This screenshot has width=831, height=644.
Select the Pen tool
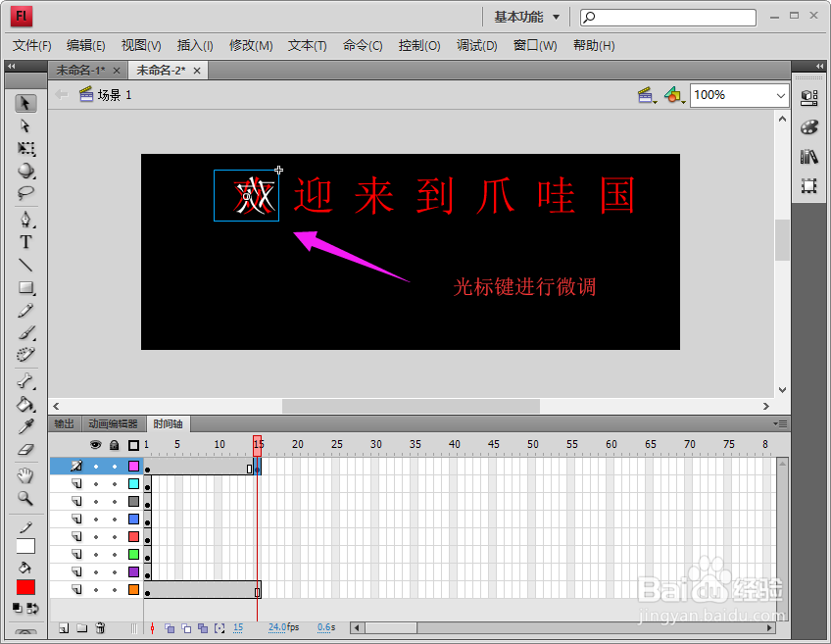pos(25,220)
